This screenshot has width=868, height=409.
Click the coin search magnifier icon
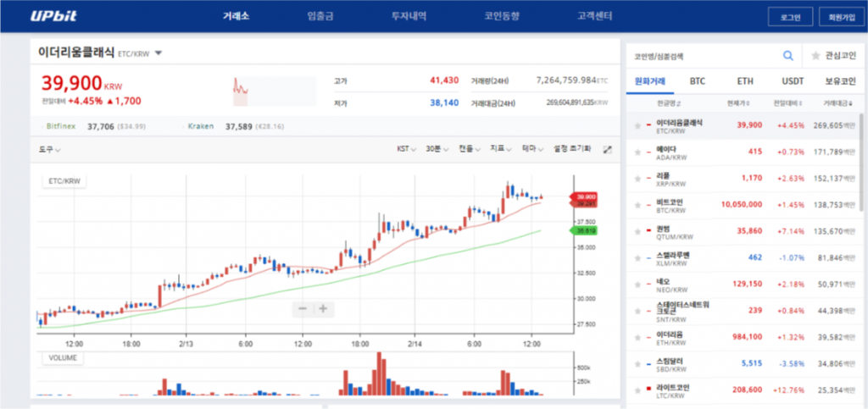point(788,56)
